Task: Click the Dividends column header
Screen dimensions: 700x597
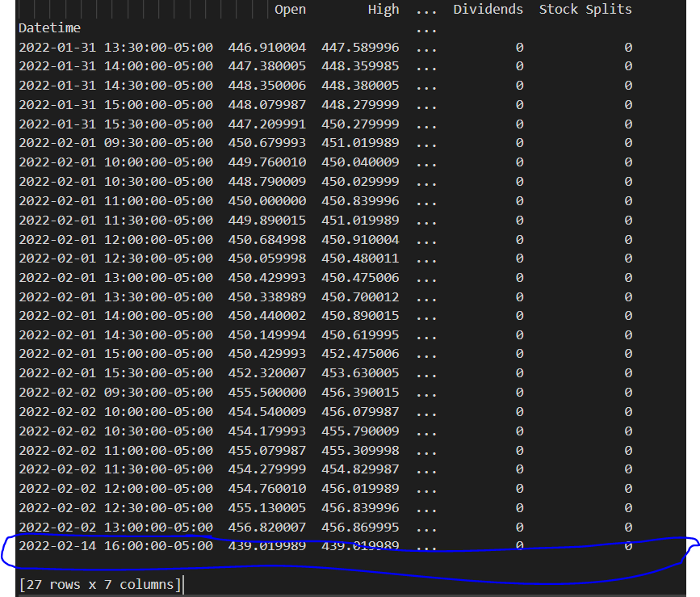Action: (x=488, y=10)
